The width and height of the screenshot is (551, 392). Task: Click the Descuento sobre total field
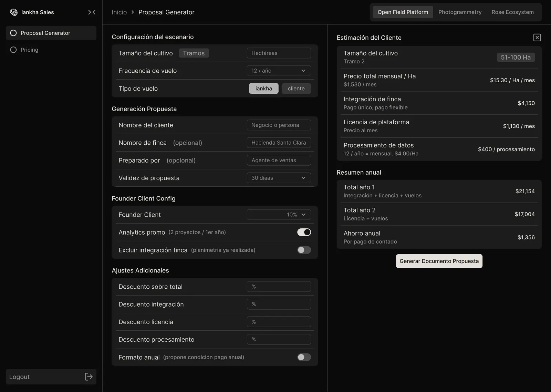pos(279,287)
